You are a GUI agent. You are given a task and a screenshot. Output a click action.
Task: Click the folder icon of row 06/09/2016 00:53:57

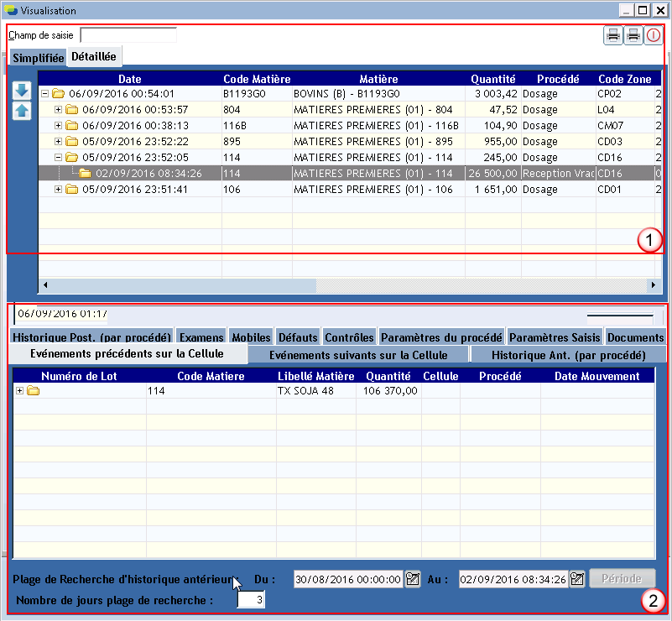(x=71, y=109)
